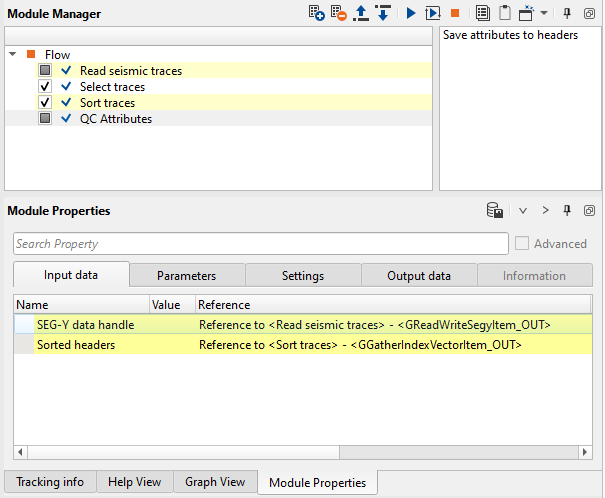Click the down chevron in Module Properties
This screenshot has height=498, width=605.
pos(522,211)
